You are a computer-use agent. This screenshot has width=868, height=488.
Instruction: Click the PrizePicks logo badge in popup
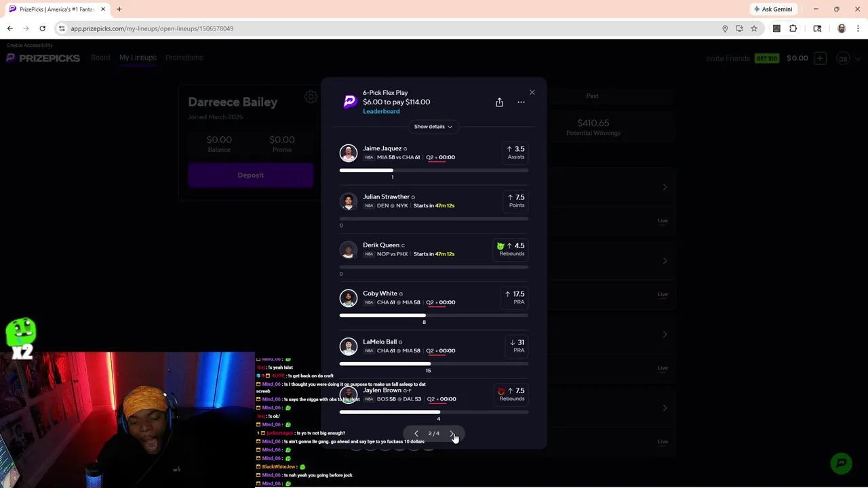[350, 102]
